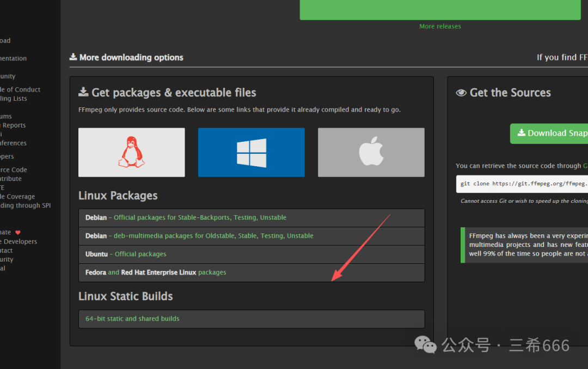Click the Linux penguin icon tile
588x369 pixels.
(131, 152)
